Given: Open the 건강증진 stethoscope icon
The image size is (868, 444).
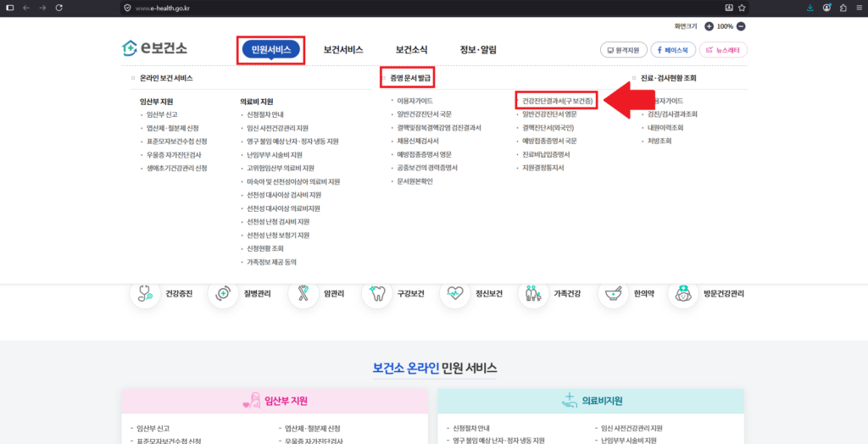Looking at the screenshot, I should pyautogui.click(x=145, y=294).
